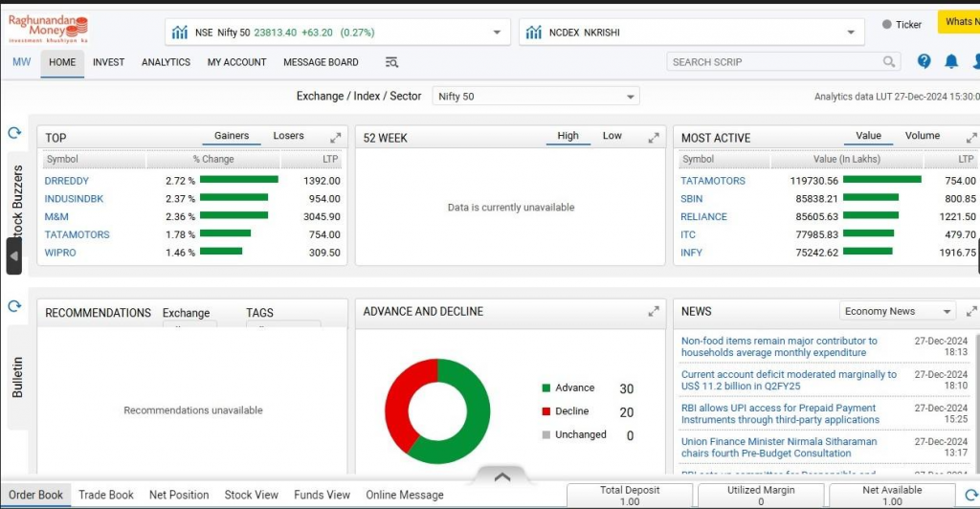Maximize the TOP gainers panel

click(336, 138)
